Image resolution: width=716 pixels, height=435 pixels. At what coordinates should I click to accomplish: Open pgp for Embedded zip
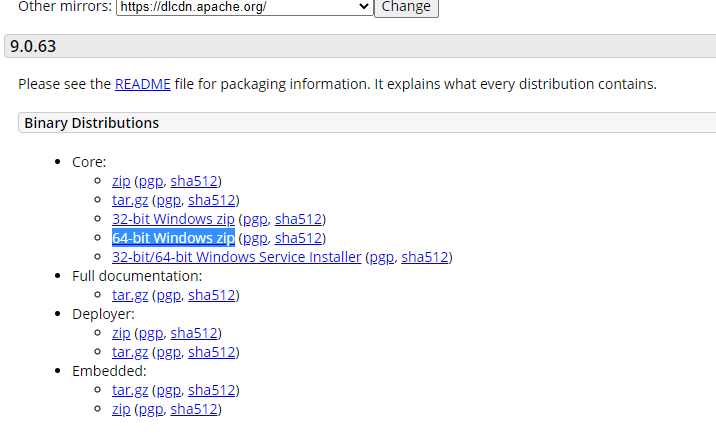pyautogui.click(x=151, y=409)
